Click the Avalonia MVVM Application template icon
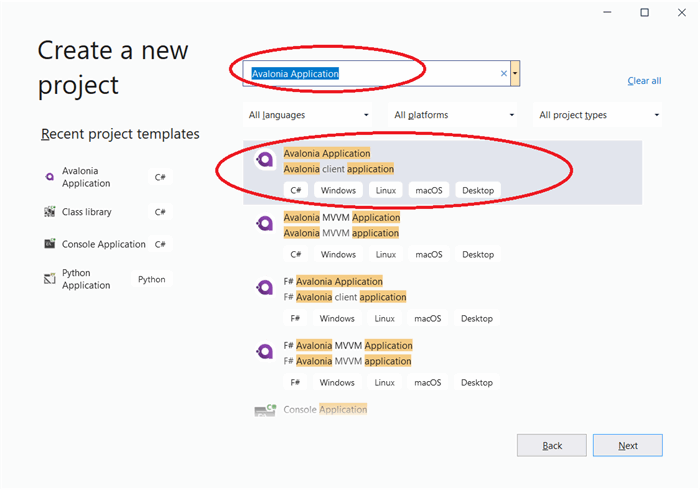 click(x=264, y=223)
